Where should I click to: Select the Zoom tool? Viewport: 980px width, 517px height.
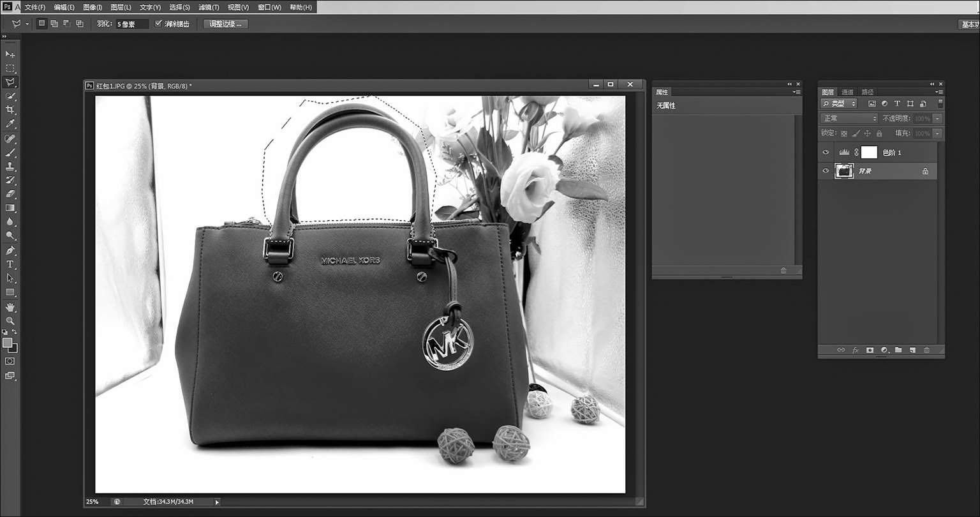(10, 321)
